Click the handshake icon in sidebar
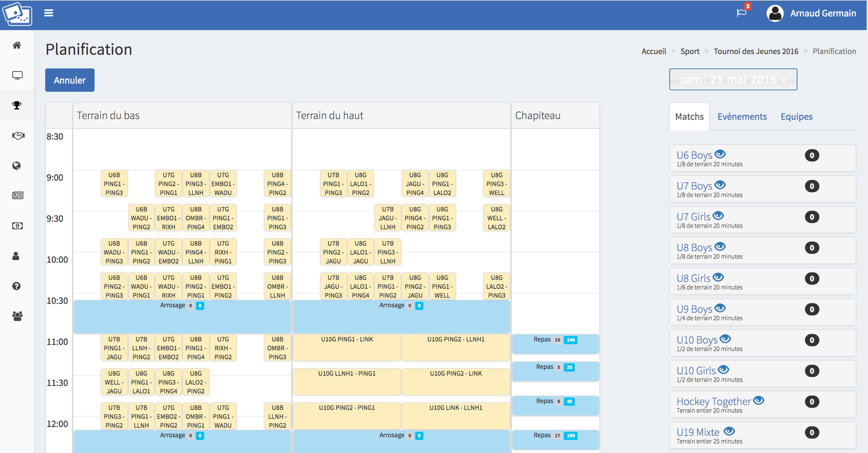This screenshot has width=868, height=453. pos(18,135)
